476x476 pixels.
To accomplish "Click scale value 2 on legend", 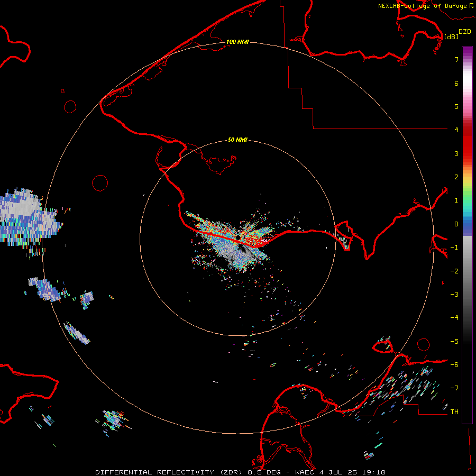I will (456, 177).
